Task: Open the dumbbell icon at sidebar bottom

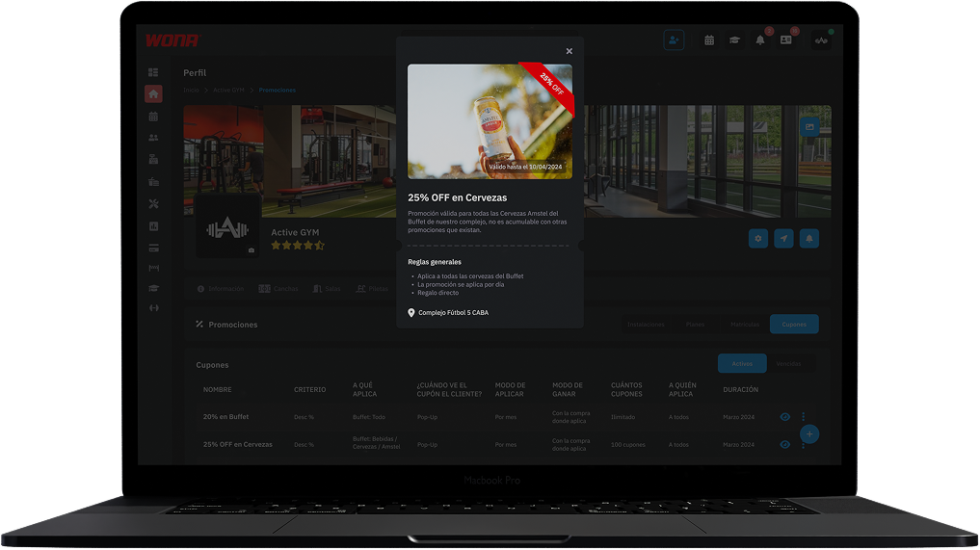Action: (153, 308)
